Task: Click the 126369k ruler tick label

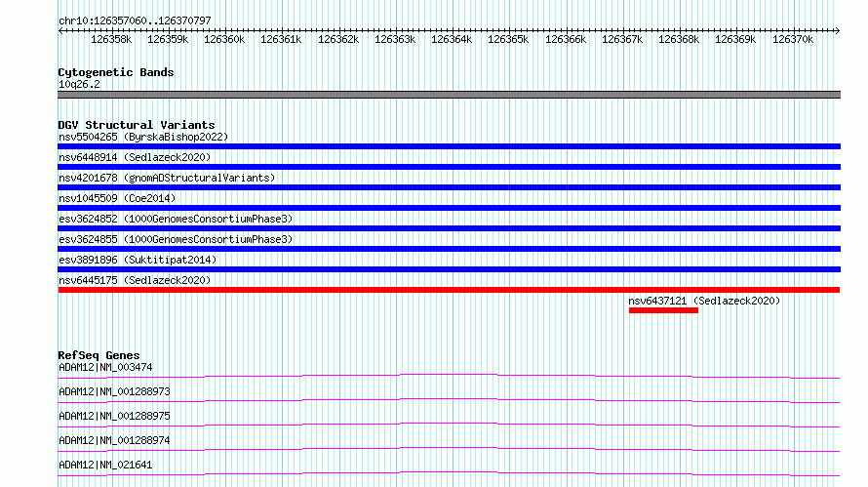Action: (735, 39)
